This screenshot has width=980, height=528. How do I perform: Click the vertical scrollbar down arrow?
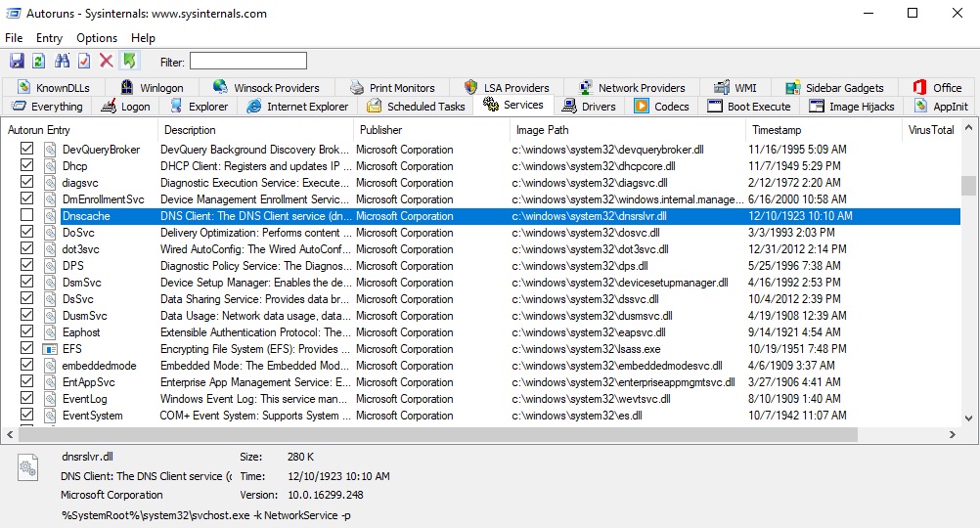point(968,418)
